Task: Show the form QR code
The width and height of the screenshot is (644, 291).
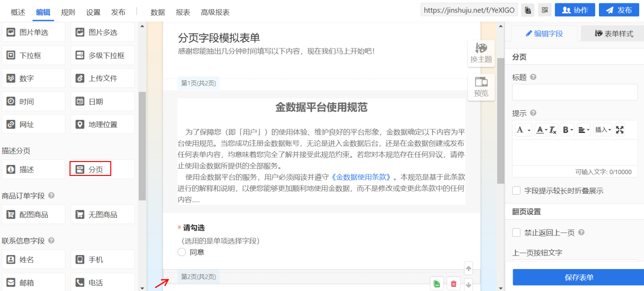Action: point(544,10)
